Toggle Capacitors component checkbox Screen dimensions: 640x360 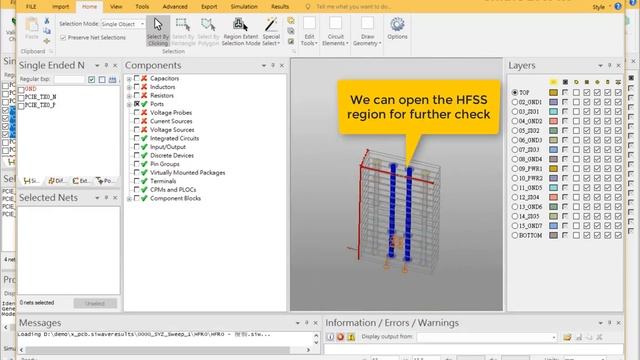click(137, 78)
